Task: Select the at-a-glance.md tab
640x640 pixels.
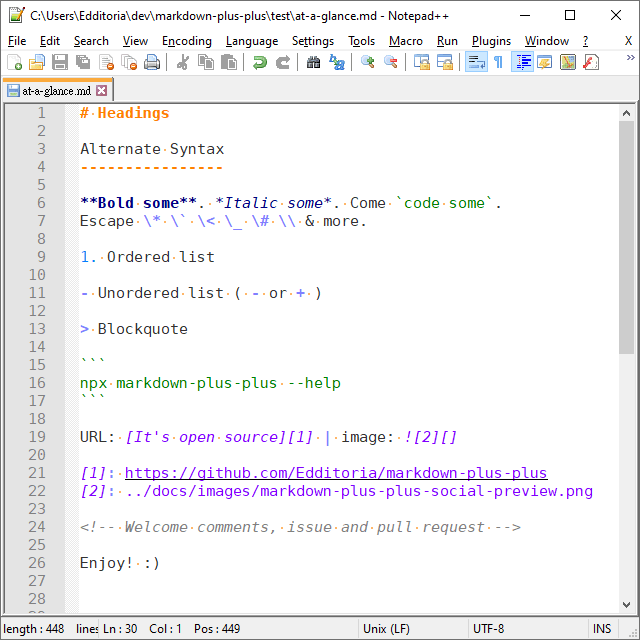Action: click(x=56, y=91)
